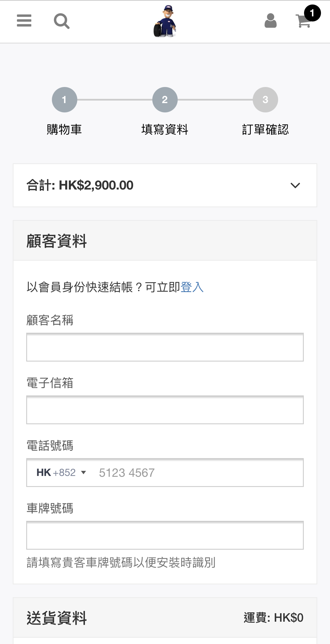Click the search magnifier icon
Screen dimensions: 330x644
tap(61, 21)
